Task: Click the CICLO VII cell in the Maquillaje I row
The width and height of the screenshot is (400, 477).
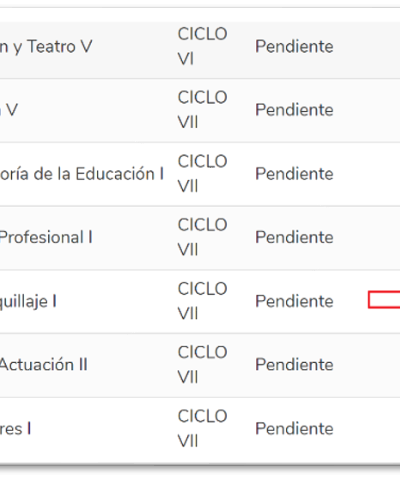Action: pyautogui.click(x=202, y=301)
